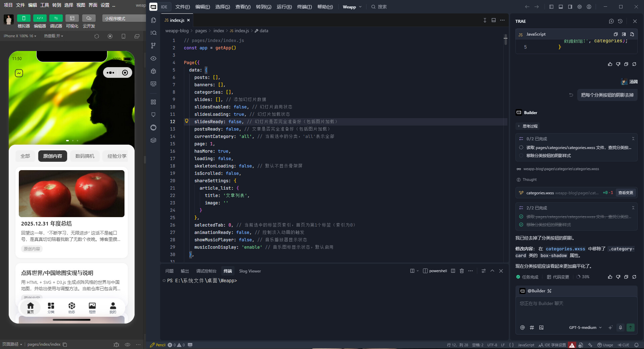Open the Source Control sidebar icon

(x=153, y=46)
